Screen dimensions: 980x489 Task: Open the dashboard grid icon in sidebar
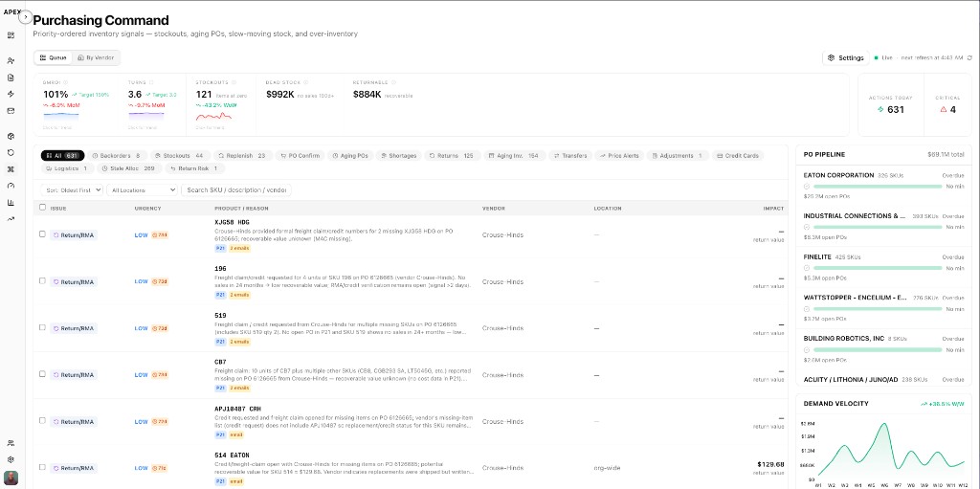point(11,35)
